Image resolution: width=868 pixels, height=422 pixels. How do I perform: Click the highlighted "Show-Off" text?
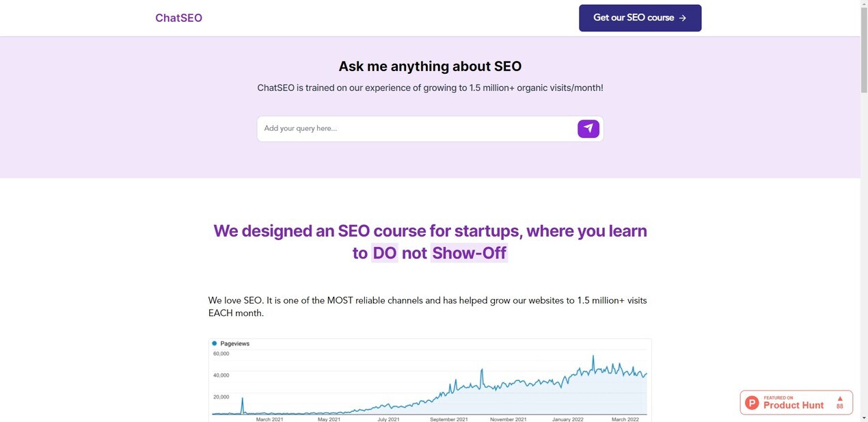(469, 253)
